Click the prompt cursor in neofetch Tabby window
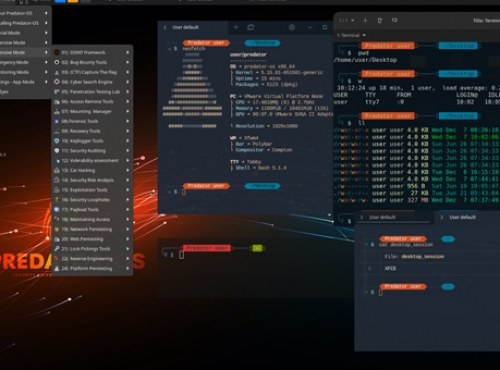This screenshot has width=500, height=370. (x=183, y=192)
